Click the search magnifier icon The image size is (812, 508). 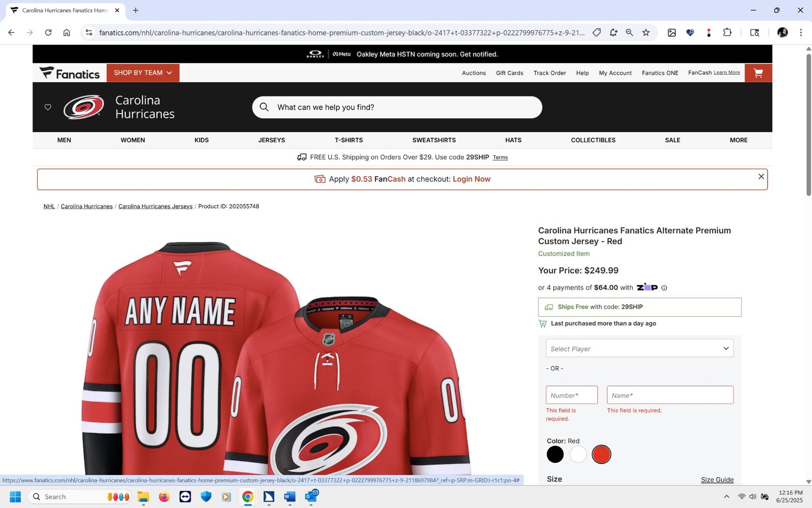pyautogui.click(x=264, y=107)
